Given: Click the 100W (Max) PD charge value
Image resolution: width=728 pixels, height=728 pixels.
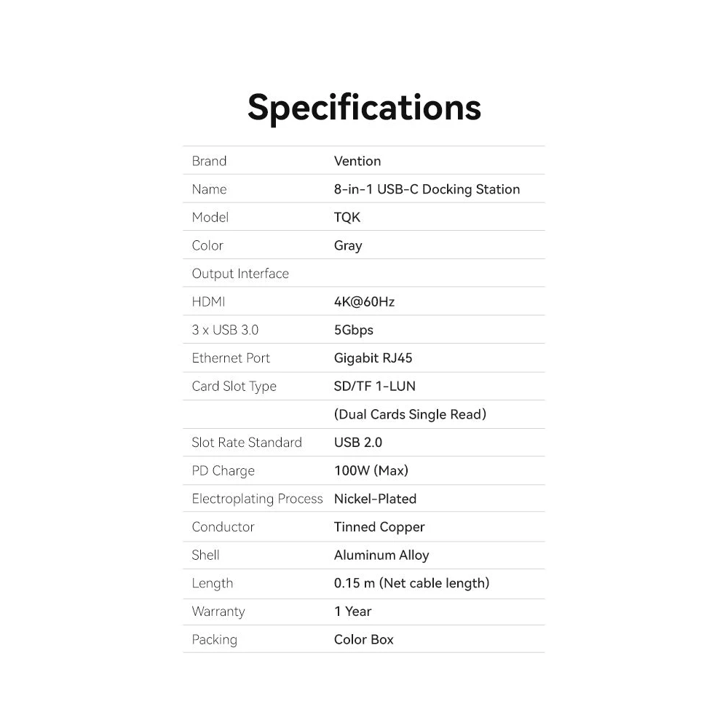Looking at the screenshot, I should pos(371,470).
